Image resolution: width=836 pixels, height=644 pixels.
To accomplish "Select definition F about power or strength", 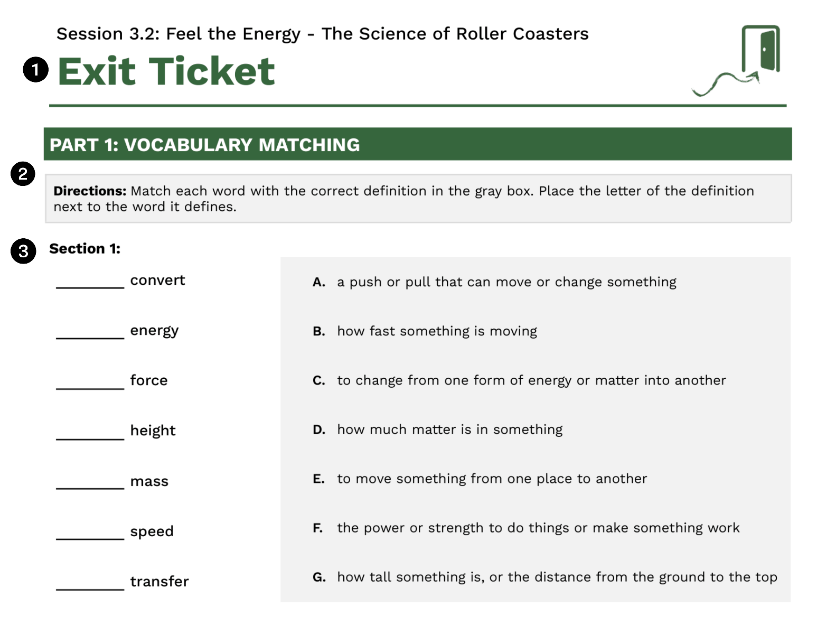I will [526, 528].
